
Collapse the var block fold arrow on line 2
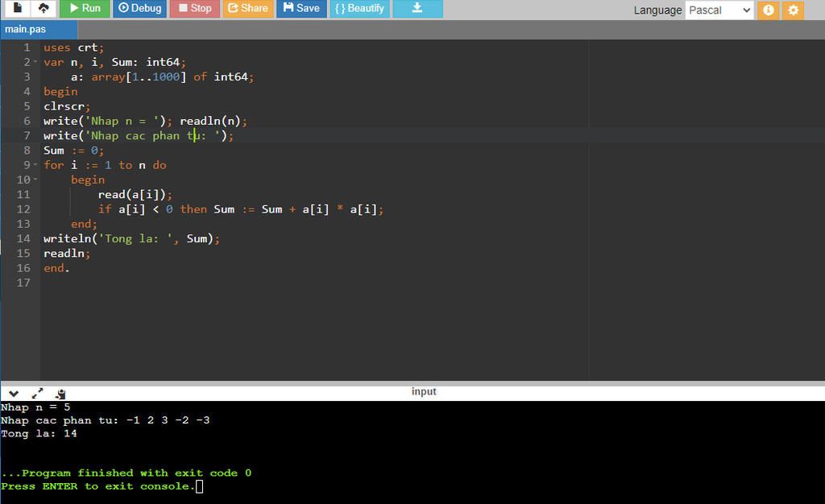pos(35,62)
